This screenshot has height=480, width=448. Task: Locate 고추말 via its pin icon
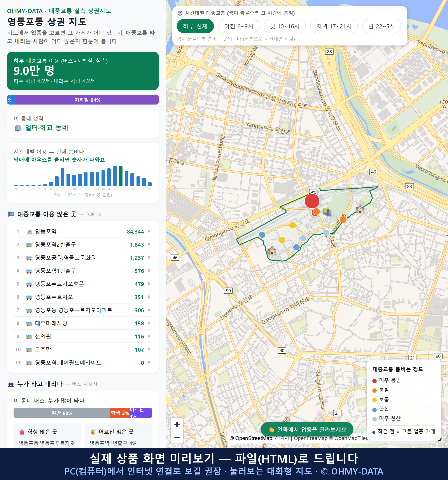coord(149,350)
